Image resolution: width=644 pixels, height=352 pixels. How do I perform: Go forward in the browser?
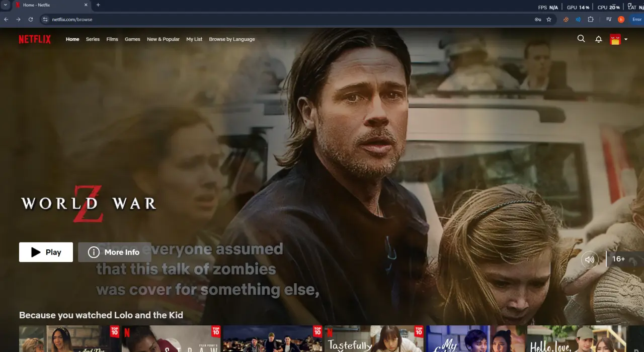click(18, 19)
